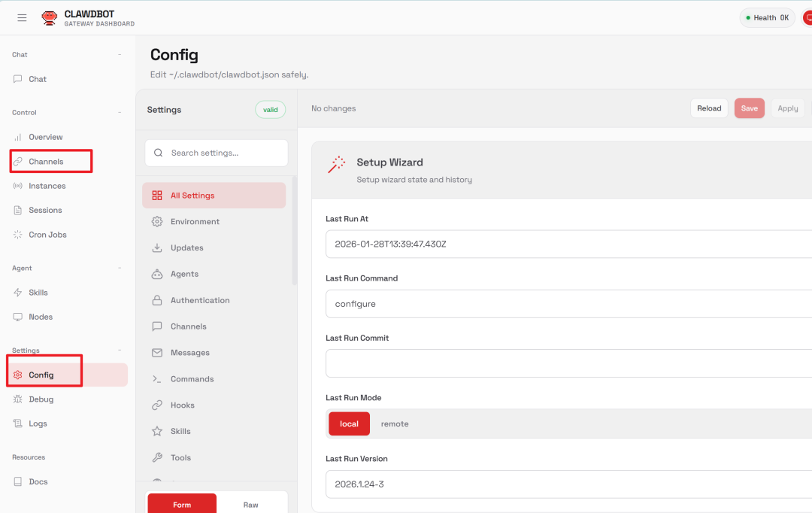Image resolution: width=812 pixels, height=513 pixels.
Task: Select the Commands settings category
Action: click(214, 379)
